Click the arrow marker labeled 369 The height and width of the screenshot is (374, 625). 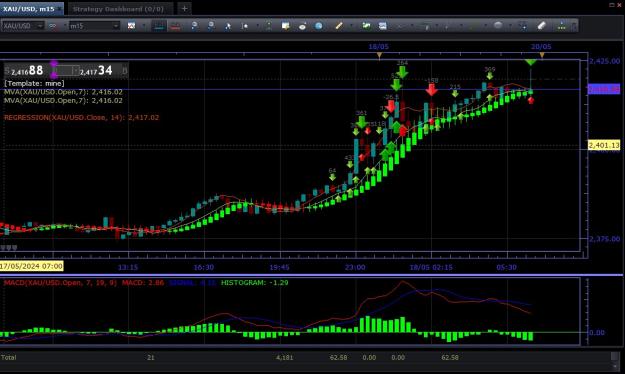pyautogui.click(x=489, y=76)
